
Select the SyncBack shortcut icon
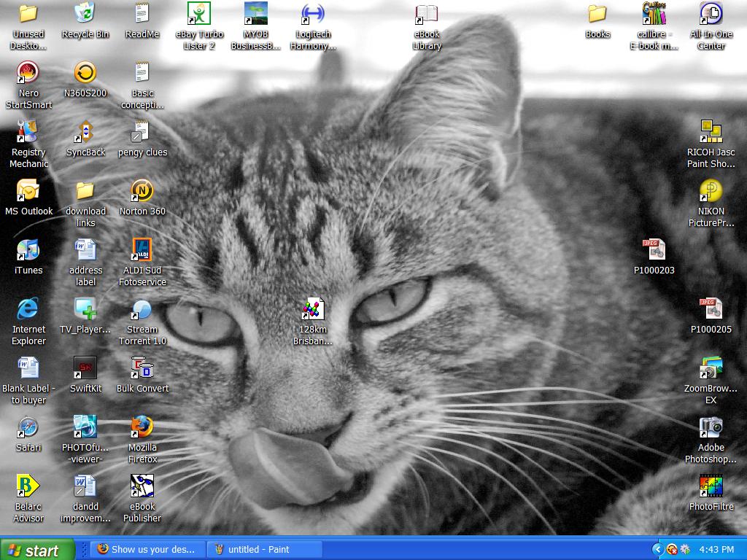[x=85, y=132]
